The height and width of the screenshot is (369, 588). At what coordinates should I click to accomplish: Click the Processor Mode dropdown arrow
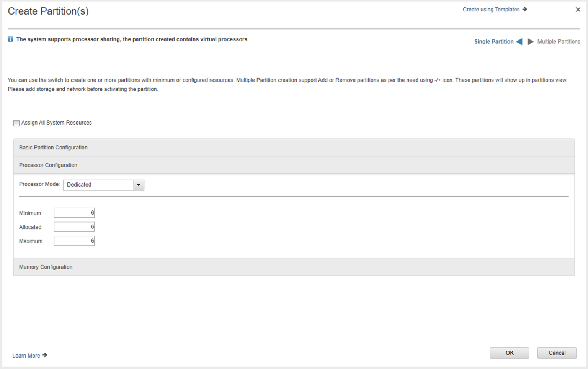point(138,185)
